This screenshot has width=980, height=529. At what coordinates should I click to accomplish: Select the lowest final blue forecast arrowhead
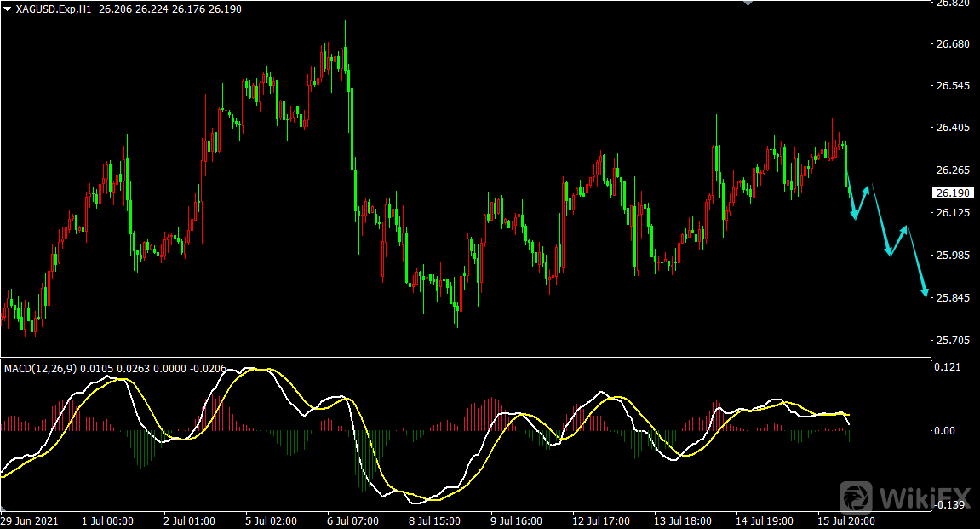pos(925,293)
